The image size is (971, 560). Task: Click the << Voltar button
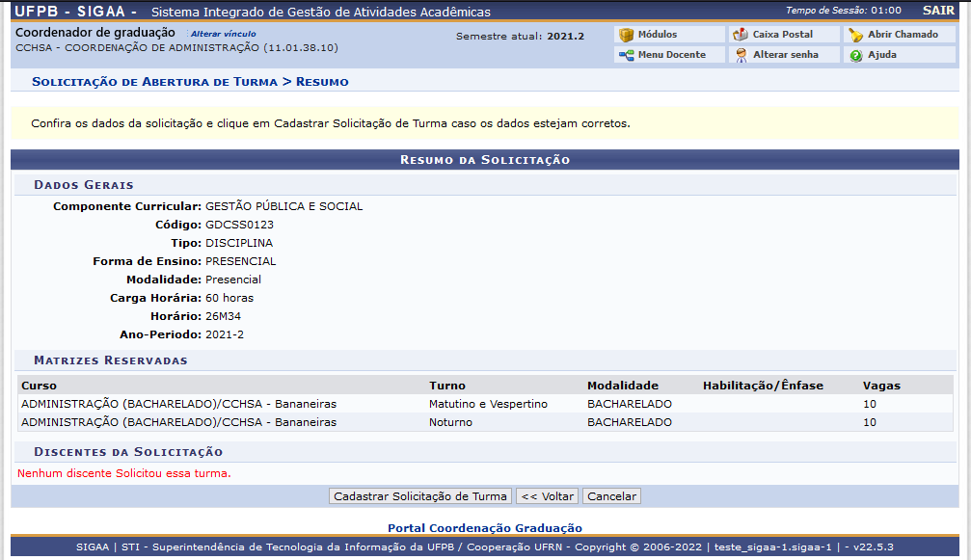pos(548,496)
